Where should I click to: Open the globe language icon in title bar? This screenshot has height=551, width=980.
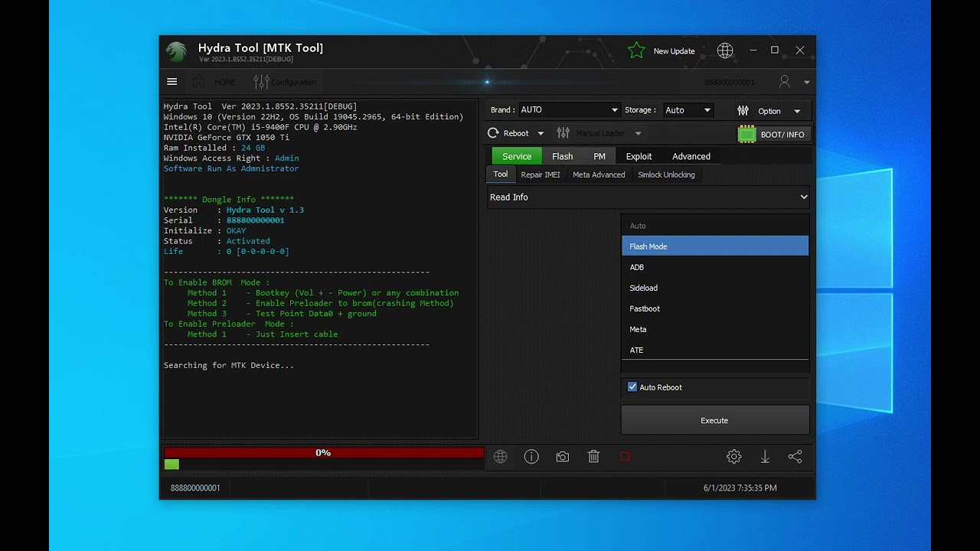pyautogui.click(x=725, y=51)
